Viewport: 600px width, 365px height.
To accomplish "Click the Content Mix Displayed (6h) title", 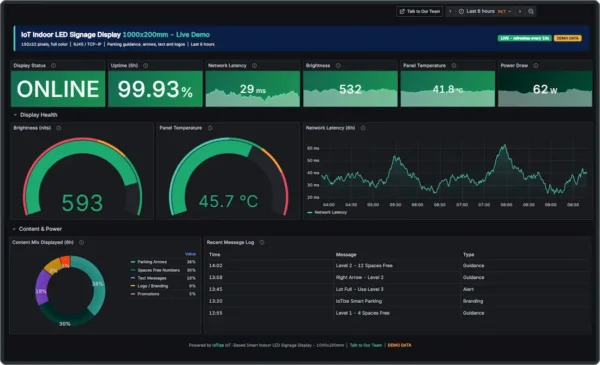I will (43, 242).
